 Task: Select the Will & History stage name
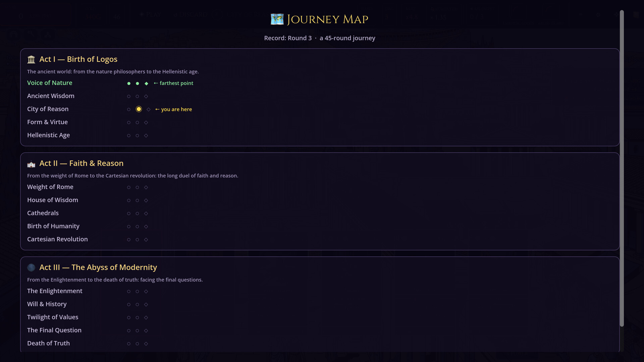tap(47, 304)
